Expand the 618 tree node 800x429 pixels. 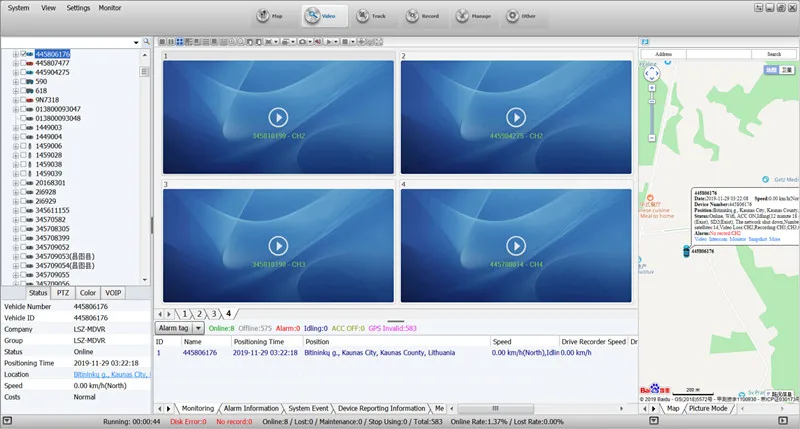click(x=15, y=90)
